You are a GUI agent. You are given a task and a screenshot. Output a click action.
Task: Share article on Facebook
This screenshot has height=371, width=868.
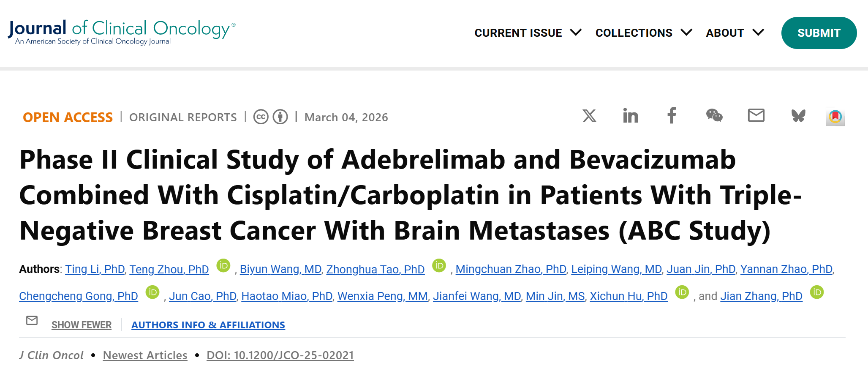[x=672, y=116]
